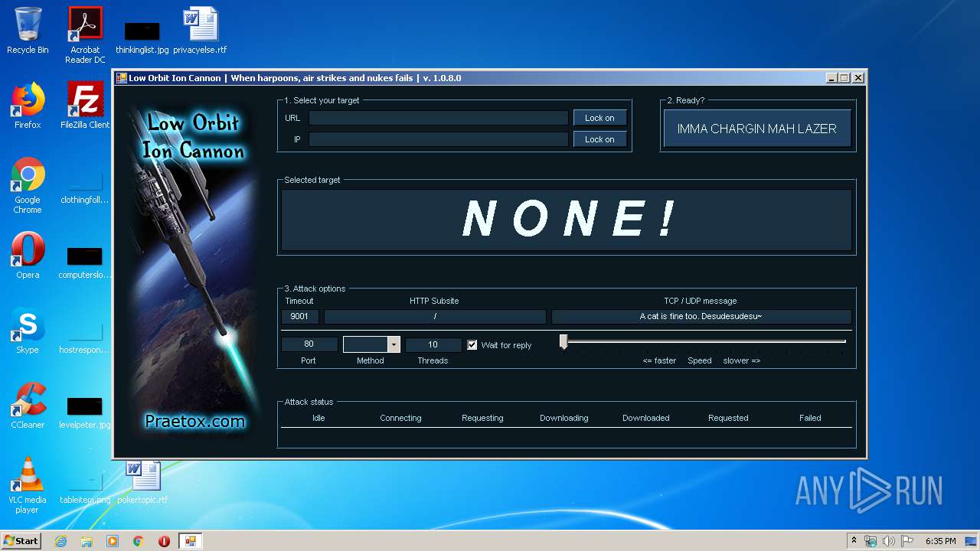Focus the URL input field
Image resolution: width=980 pixels, height=551 pixels.
tap(439, 118)
